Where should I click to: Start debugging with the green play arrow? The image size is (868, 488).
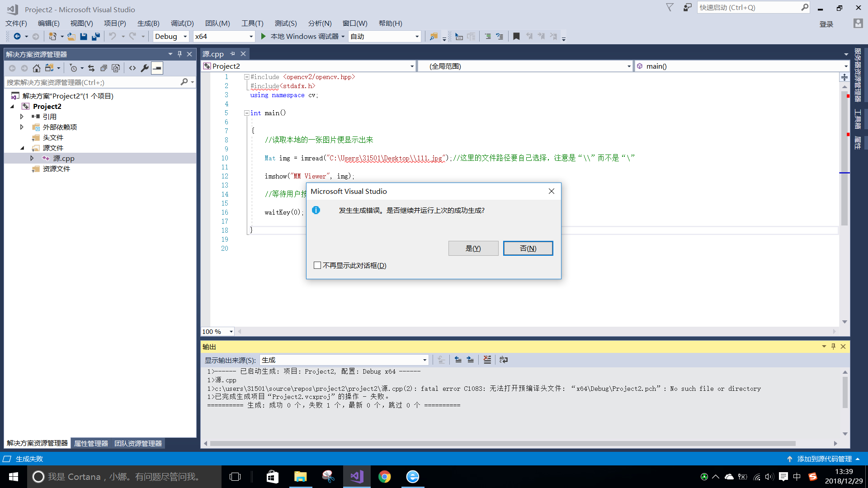coord(264,36)
